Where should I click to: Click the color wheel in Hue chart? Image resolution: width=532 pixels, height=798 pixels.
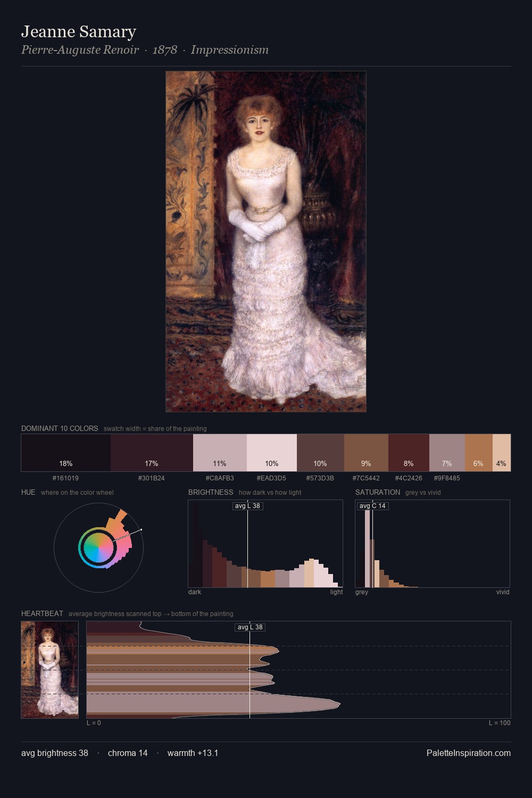point(98,547)
